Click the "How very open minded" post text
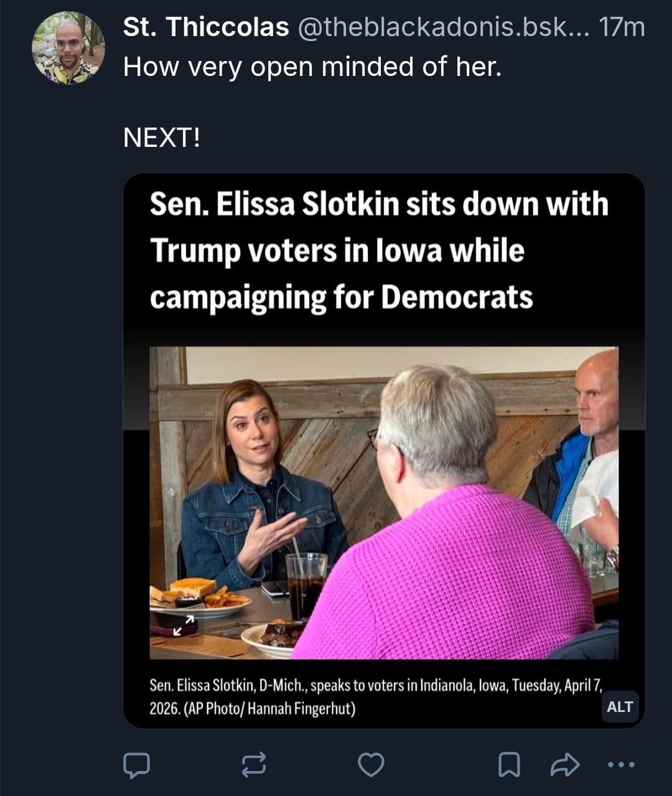The image size is (672, 796). 312,67
